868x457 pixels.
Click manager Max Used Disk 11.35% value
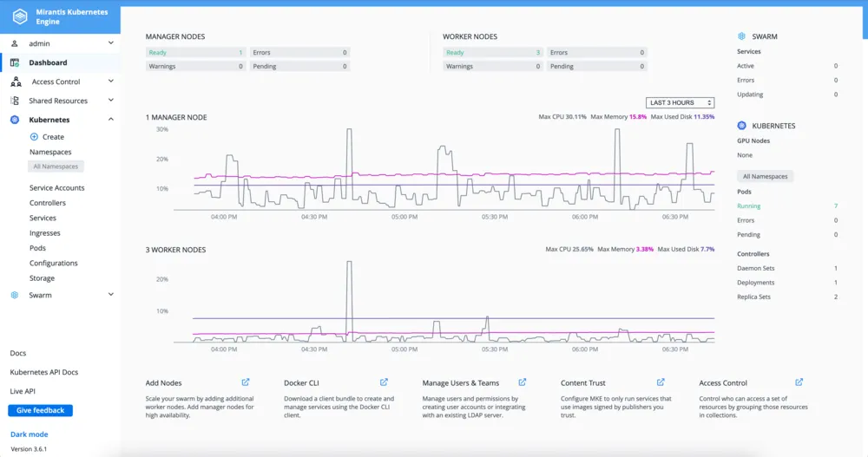704,117
